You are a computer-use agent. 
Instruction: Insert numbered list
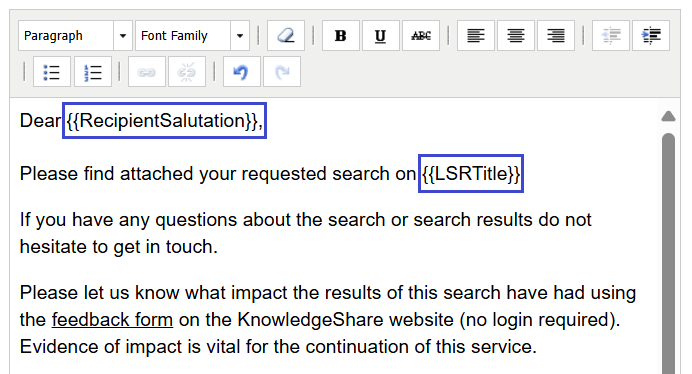coord(93,72)
